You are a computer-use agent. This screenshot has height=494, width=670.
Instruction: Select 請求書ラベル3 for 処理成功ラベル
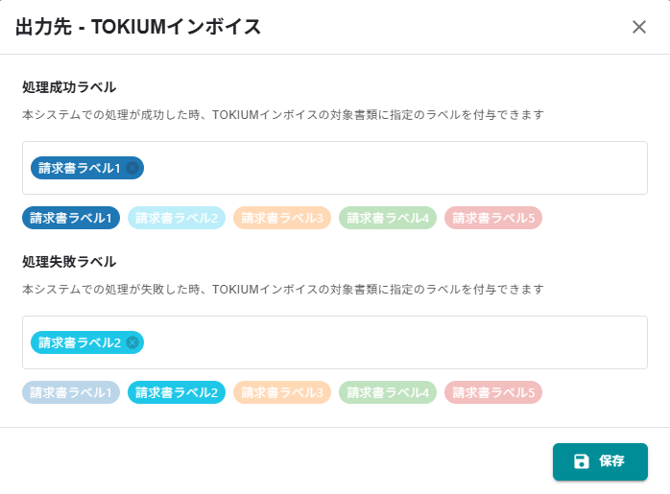pos(282,218)
